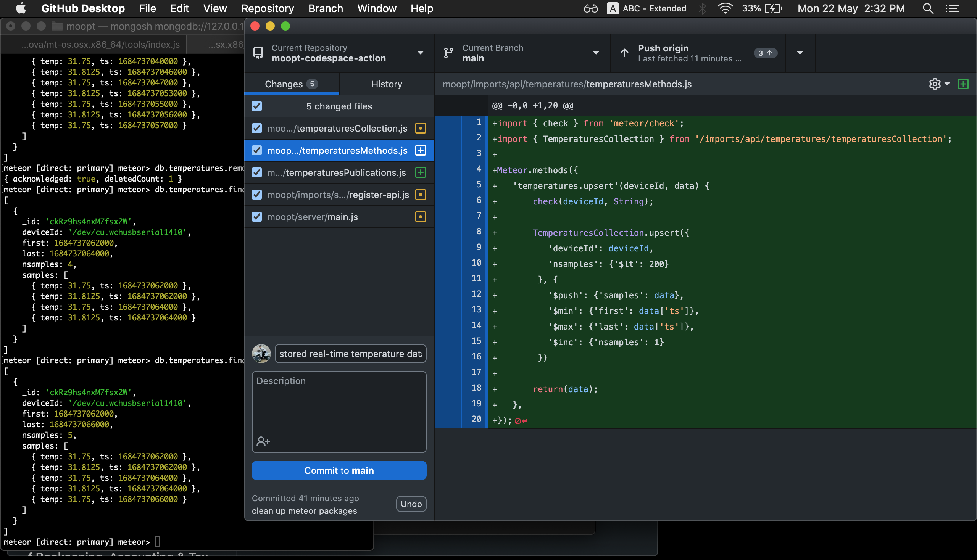The width and height of the screenshot is (977, 560).
Task: Click the user avatar next to commit summary
Action: [x=261, y=354]
